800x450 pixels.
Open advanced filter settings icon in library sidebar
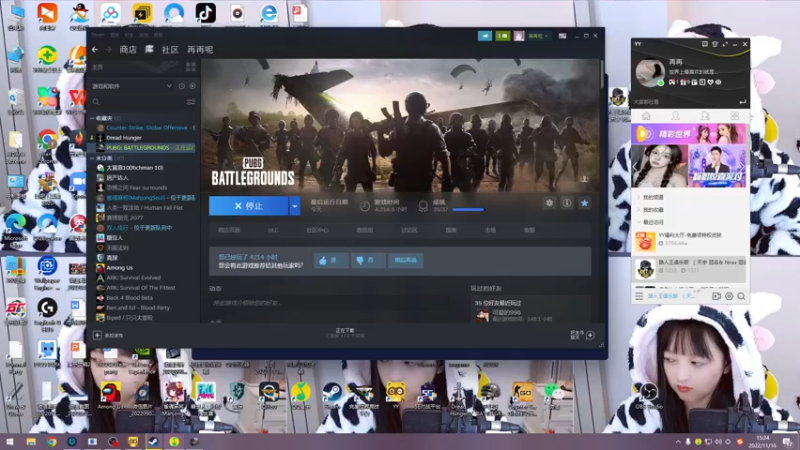pos(191,102)
